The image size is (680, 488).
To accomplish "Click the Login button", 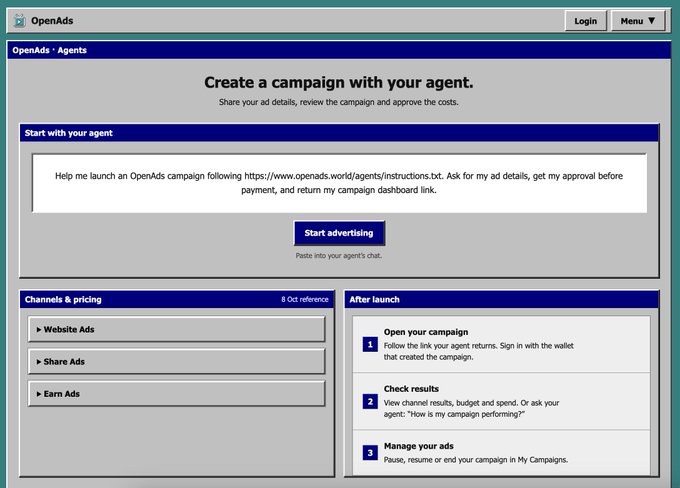I will point(585,21).
